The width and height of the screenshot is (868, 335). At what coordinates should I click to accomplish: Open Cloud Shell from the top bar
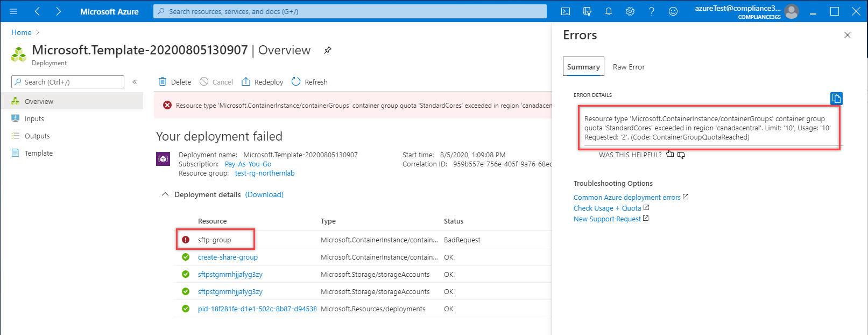566,11
